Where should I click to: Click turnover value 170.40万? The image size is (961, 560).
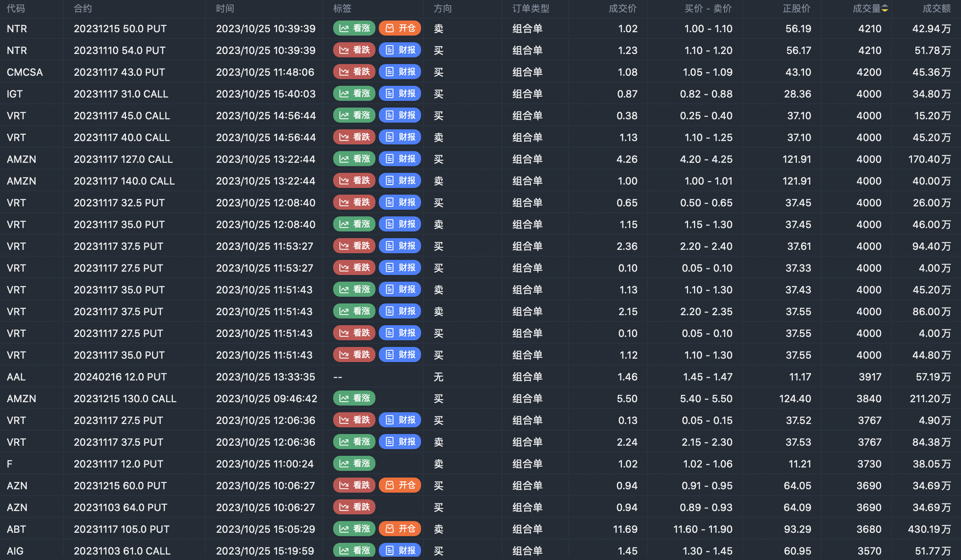pyautogui.click(x=929, y=159)
